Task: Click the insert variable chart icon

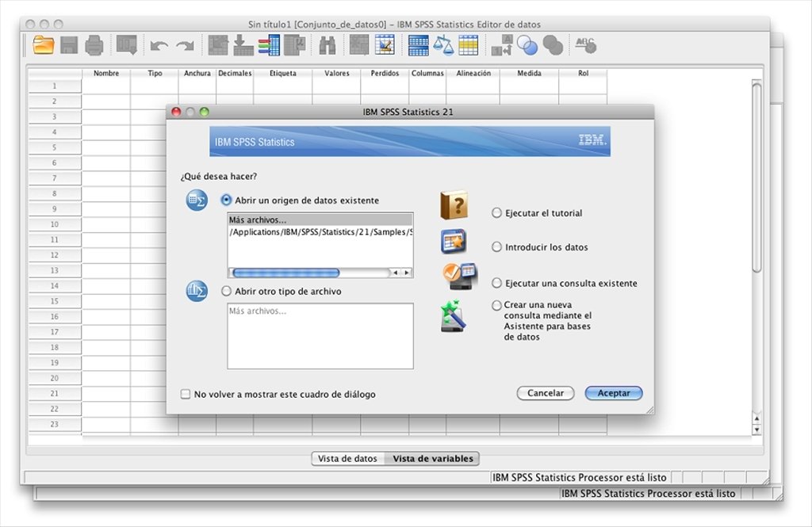Action: (385, 45)
